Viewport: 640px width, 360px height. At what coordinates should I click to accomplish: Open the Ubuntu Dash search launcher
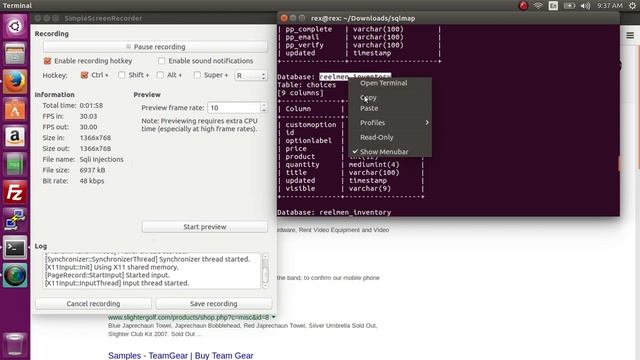(x=15, y=27)
